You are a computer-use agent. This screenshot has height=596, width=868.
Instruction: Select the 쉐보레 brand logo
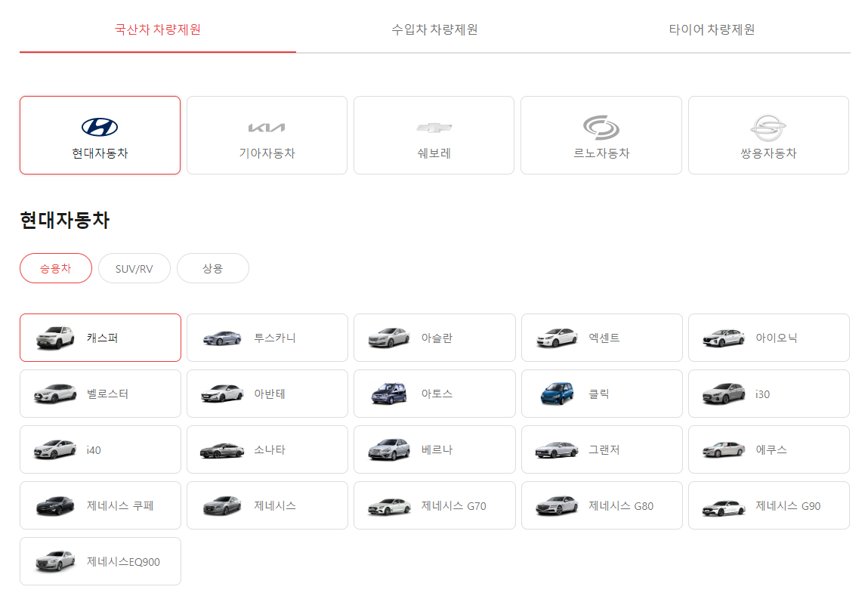click(434, 128)
